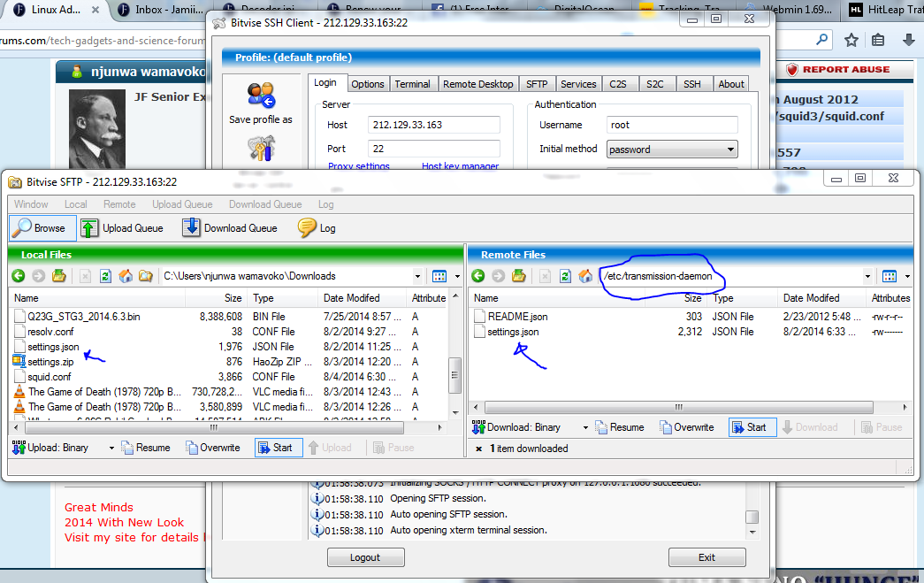
Task: Dismiss the '1 item downloaded' message
Action: tap(478, 449)
